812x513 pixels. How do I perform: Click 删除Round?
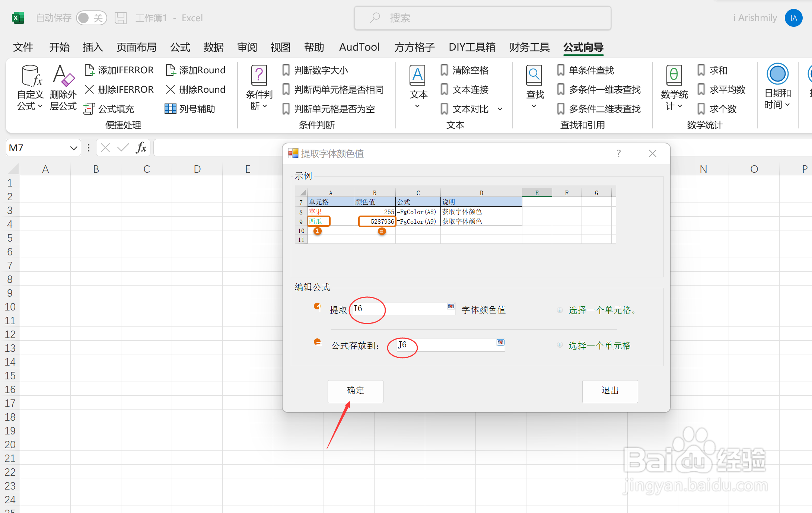click(x=195, y=89)
